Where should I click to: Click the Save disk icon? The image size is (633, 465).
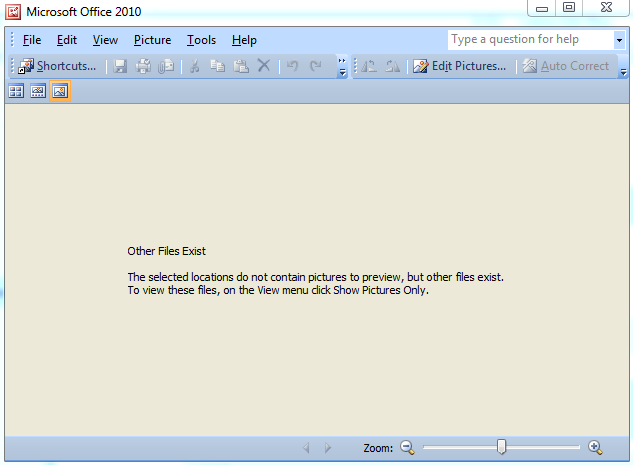tap(120, 66)
